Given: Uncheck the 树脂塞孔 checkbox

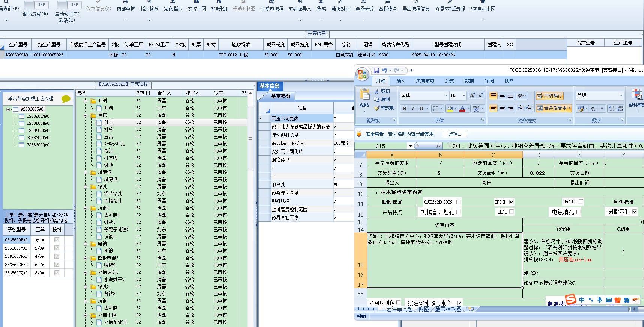Looking at the screenshot, I should tap(635, 212).
